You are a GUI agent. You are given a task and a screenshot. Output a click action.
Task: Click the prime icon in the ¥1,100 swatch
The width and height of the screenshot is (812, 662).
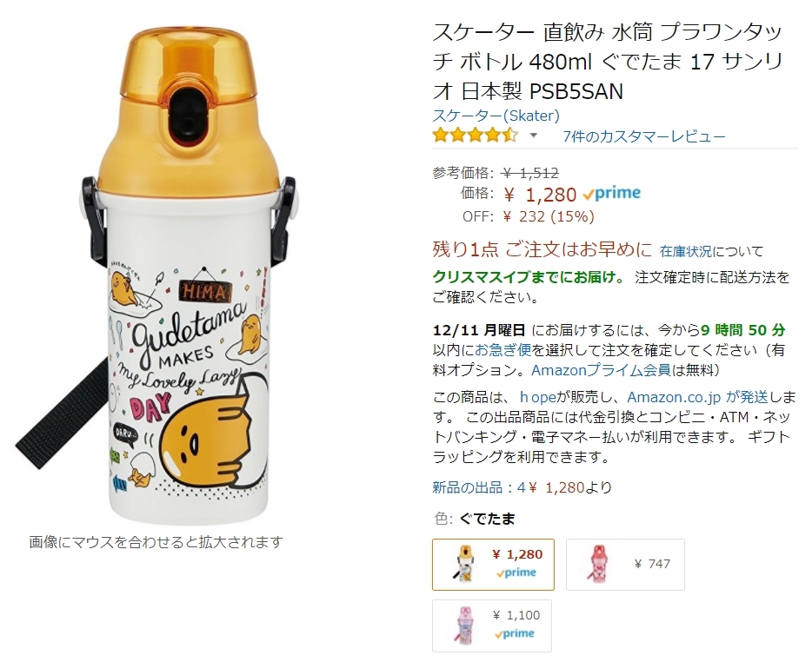514,633
